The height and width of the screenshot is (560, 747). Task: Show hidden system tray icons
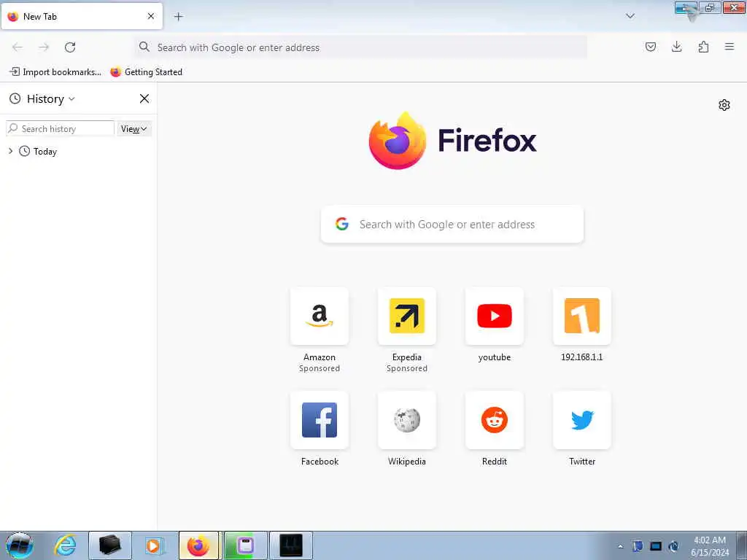pyautogui.click(x=620, y=547)
